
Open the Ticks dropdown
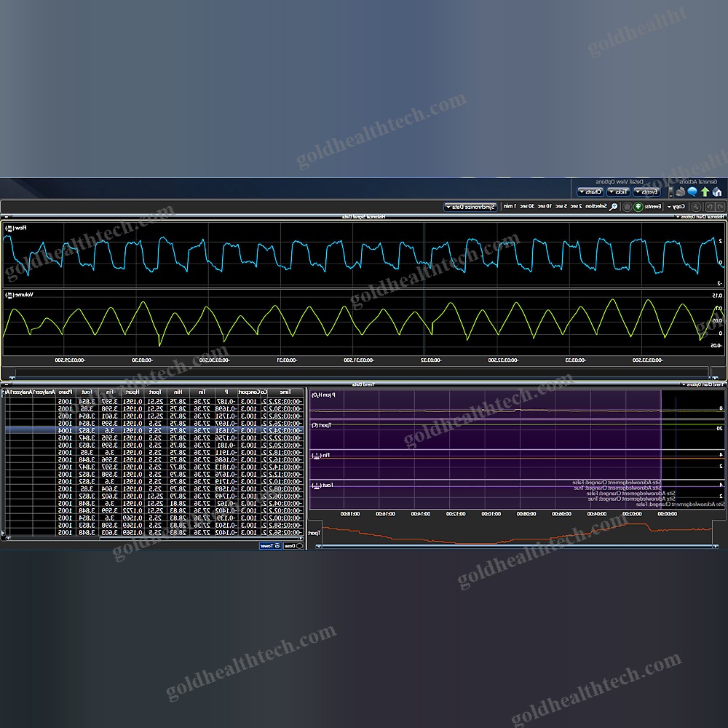[619, 191]
